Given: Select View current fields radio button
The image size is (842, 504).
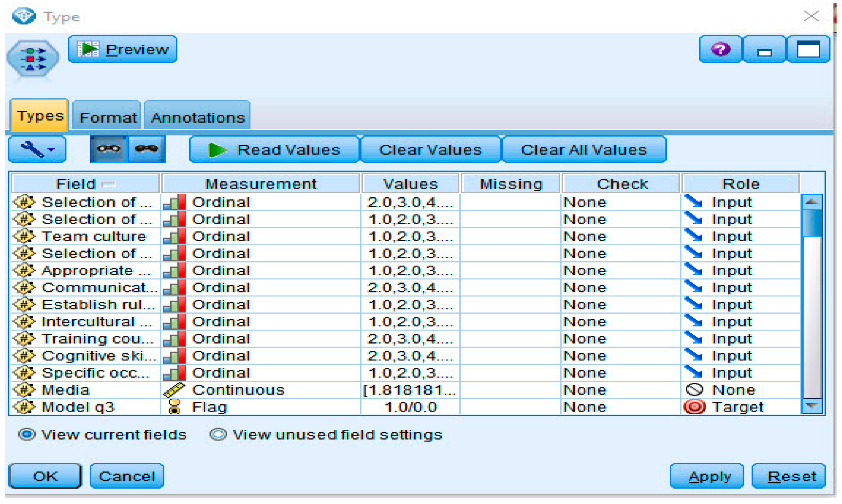Looking at the screenshot, I should pyautogui.click(x=27, y=435).
